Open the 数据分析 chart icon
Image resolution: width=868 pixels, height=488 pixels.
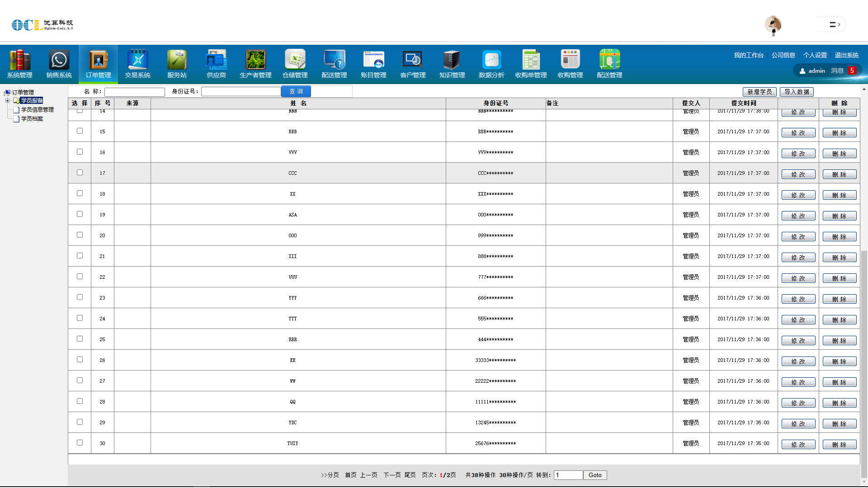tap(491, 60)
